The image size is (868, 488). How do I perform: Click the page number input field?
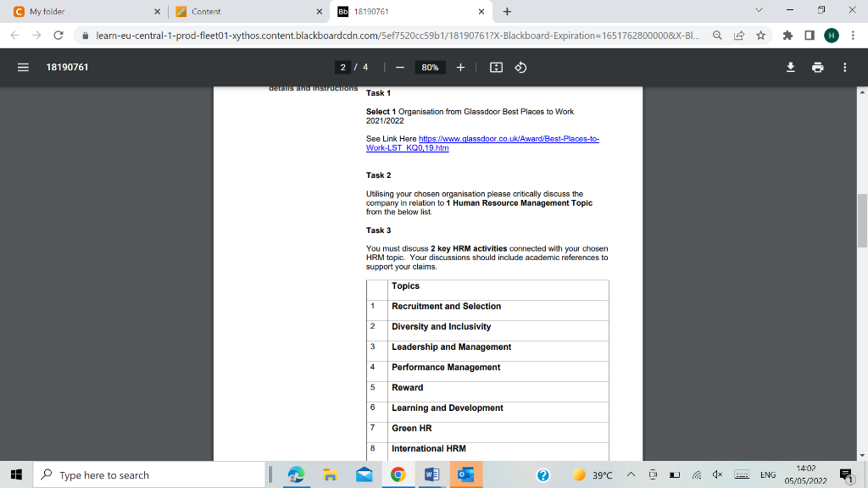(342, 67)
